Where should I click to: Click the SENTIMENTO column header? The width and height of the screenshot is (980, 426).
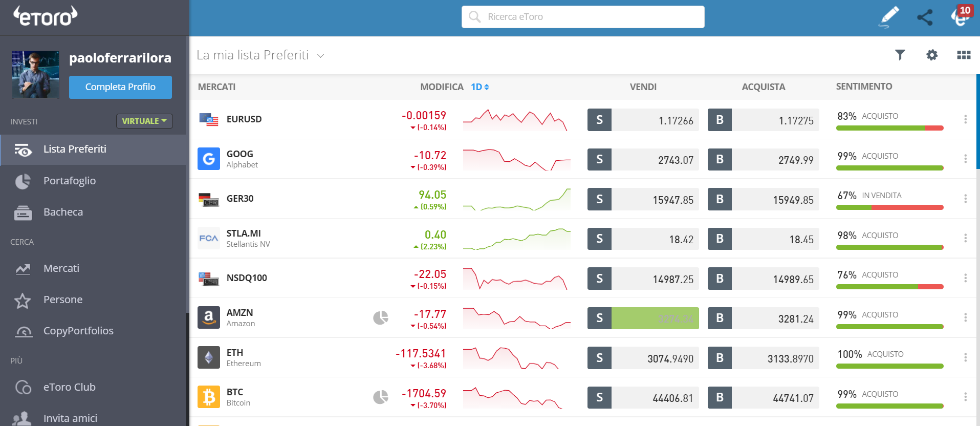(864, 87)
